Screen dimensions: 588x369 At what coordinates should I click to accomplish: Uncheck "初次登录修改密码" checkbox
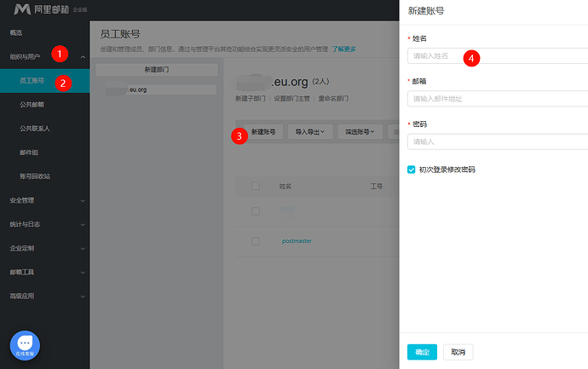(411, 170)
